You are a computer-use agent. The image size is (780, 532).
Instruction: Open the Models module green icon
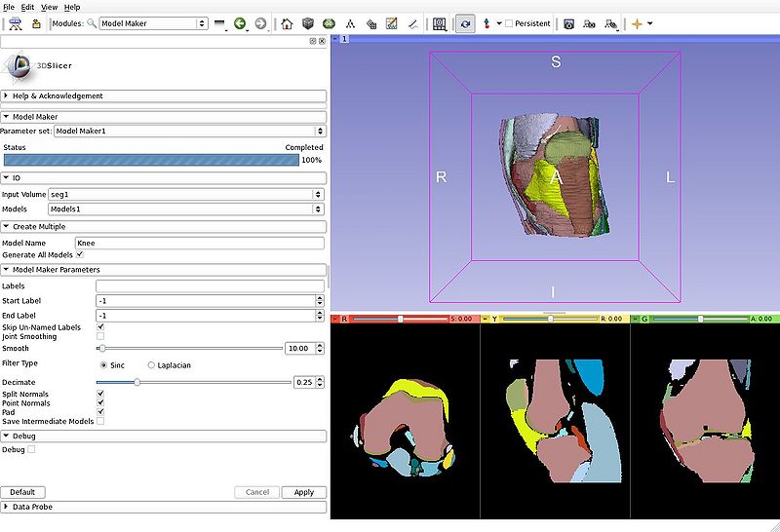(x=329, y=23)
